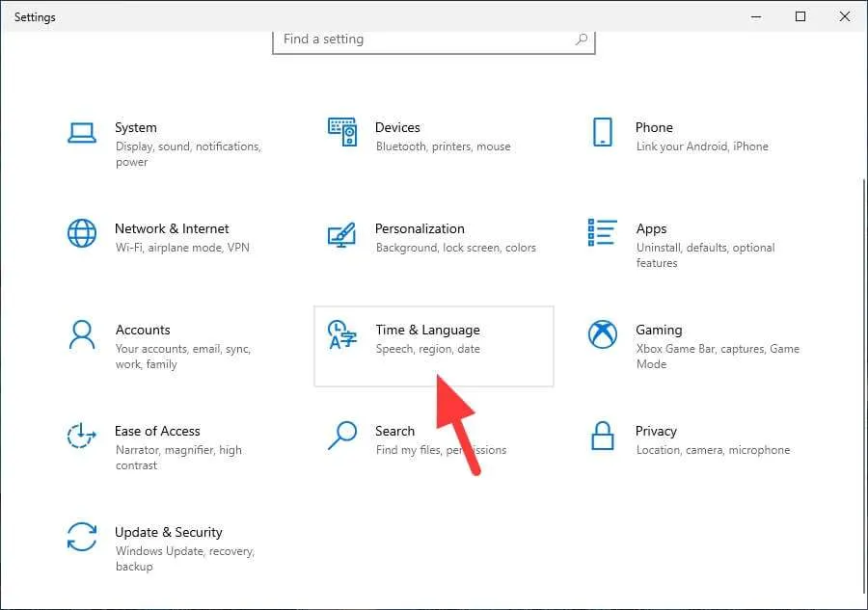Go to the Accounts heading
This screenshot has height=610, width=868.
click(x=143, y=330)
